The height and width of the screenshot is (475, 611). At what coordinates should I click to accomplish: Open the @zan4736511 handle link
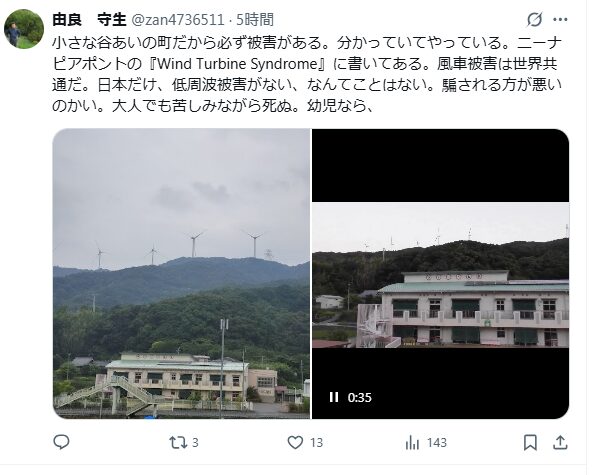pyautogui.click(x=178, y=19)
